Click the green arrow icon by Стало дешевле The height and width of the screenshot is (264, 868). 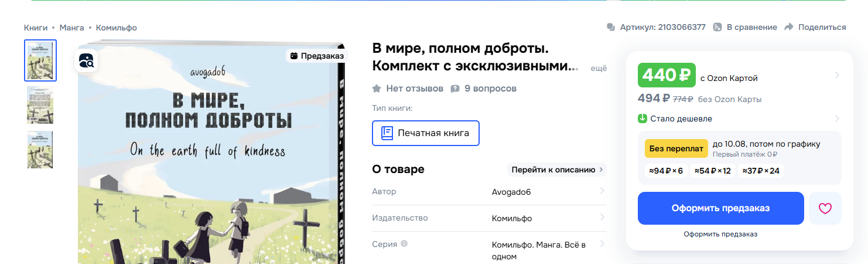coord(643,119)
